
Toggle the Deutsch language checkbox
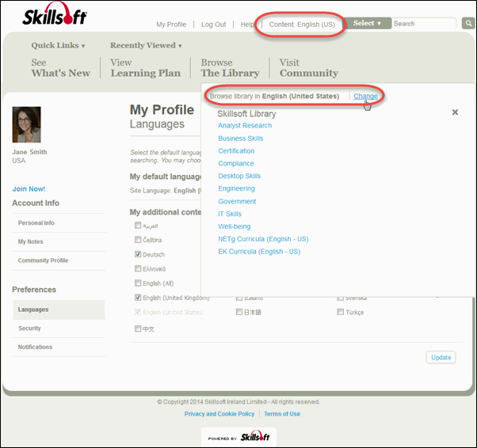138,254
